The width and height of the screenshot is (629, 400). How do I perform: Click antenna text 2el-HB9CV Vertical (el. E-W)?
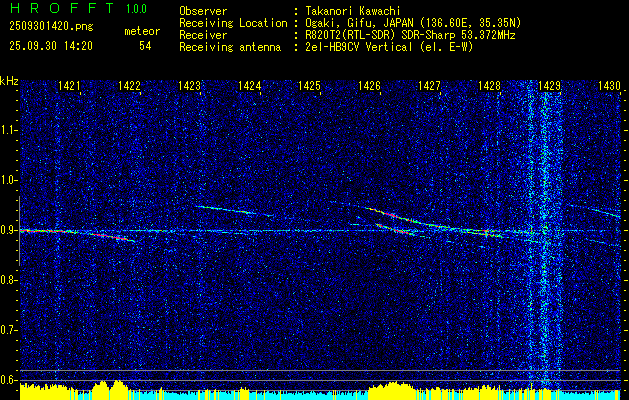click(x=389, y=47)
